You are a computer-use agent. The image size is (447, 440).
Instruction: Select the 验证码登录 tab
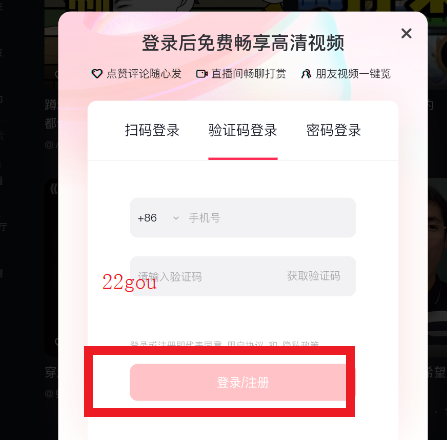click(243, 130)
